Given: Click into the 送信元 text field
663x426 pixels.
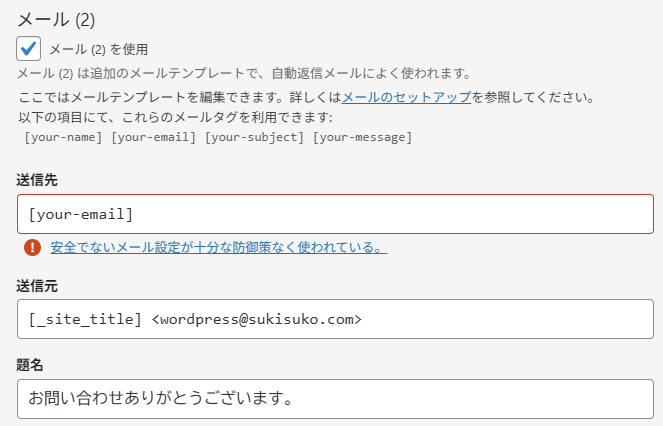Looking at the screenshot, I should (x=335, y=319).
